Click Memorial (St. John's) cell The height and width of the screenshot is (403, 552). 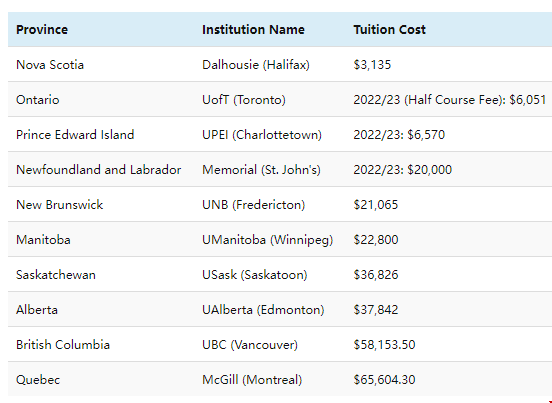click(261, 170)
